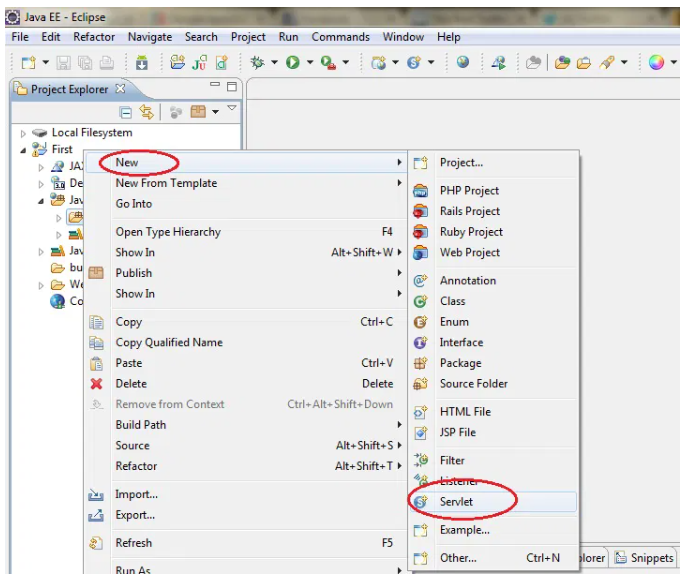
Task: Open Project Explorer view menu triangle
Action: 232,109
